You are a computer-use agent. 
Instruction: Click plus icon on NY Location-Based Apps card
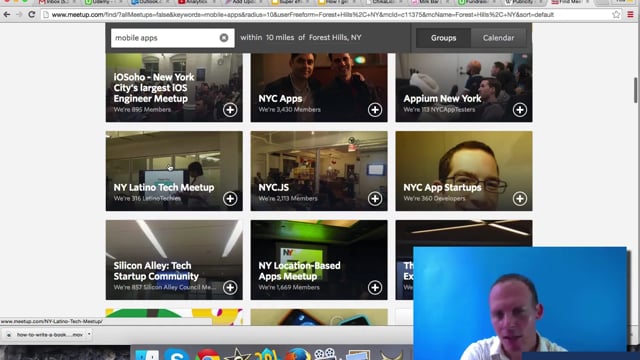coord(375,287)
